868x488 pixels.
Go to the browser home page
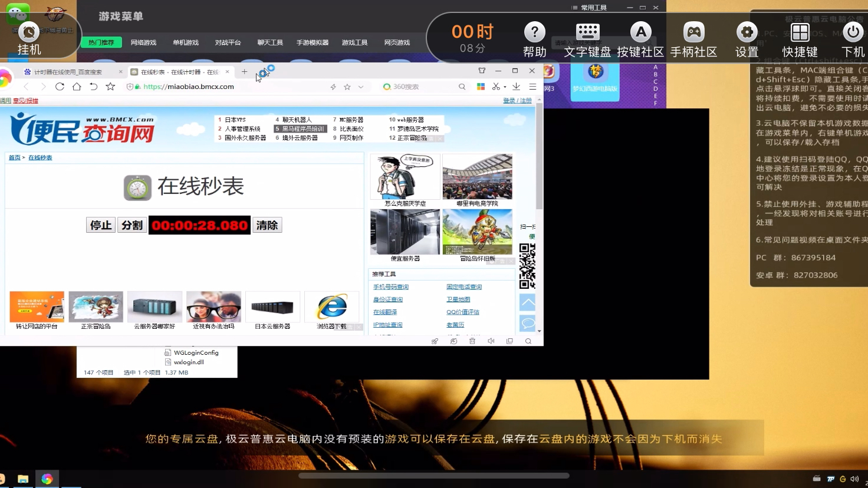point(77,87)
